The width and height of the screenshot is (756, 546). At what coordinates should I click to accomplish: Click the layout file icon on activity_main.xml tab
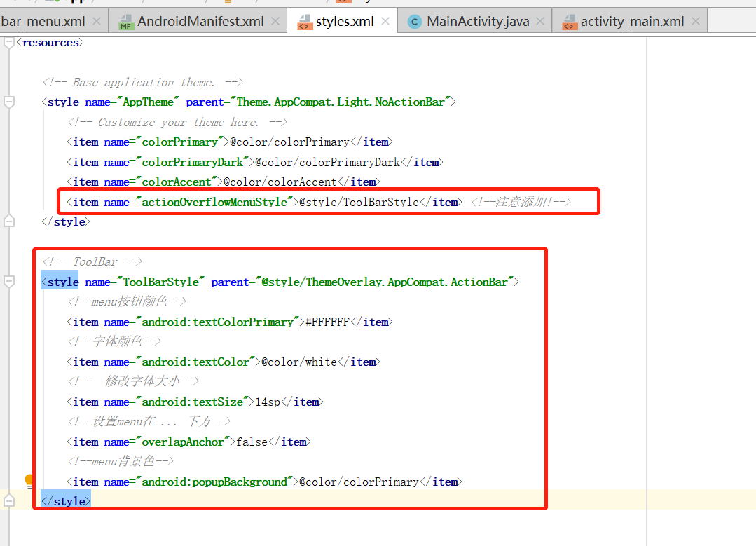pyautogui.click(x=570, y=20)
